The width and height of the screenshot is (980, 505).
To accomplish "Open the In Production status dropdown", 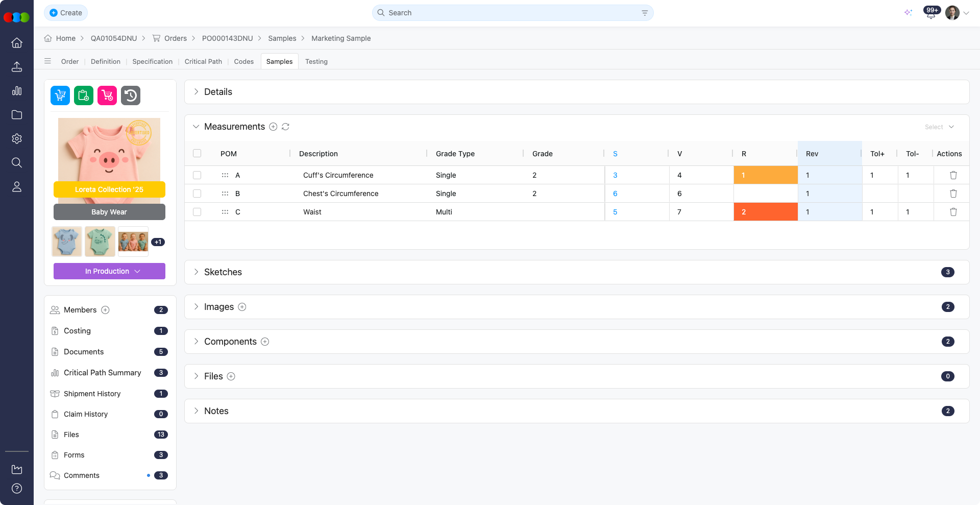I will [109, 271].
